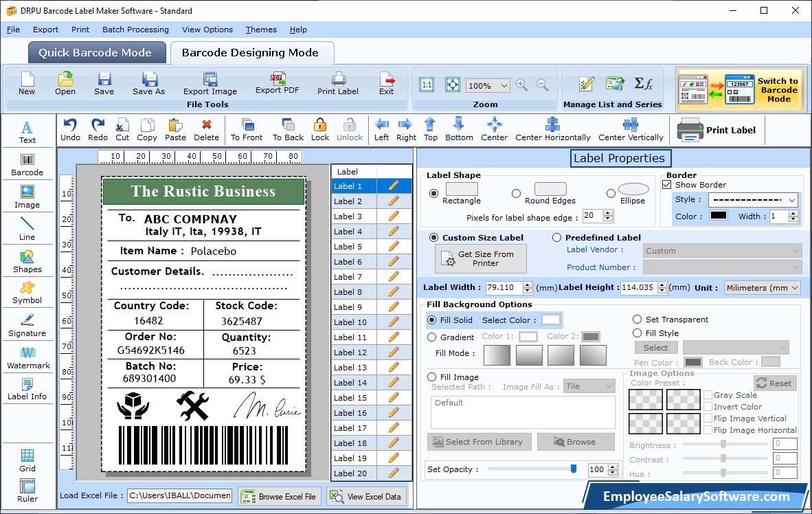Zoom out with the magnifier minus icon
Viewport: 812px width, 514px height.
[x=542, y=85]
